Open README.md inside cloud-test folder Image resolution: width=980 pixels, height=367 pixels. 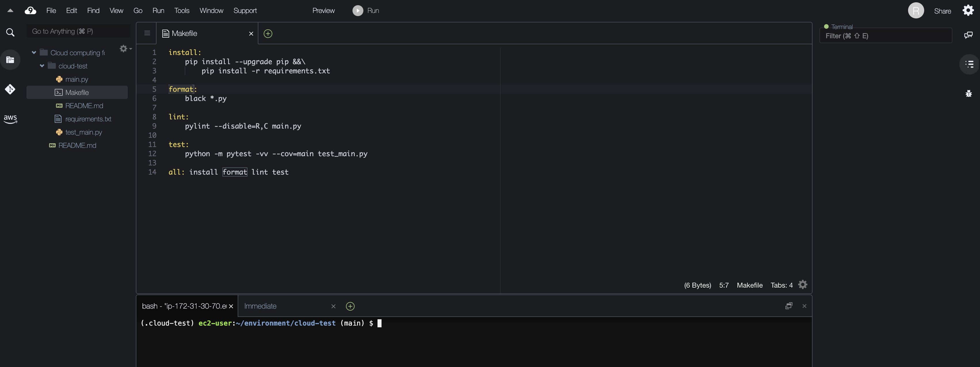[x=84, y=106]
